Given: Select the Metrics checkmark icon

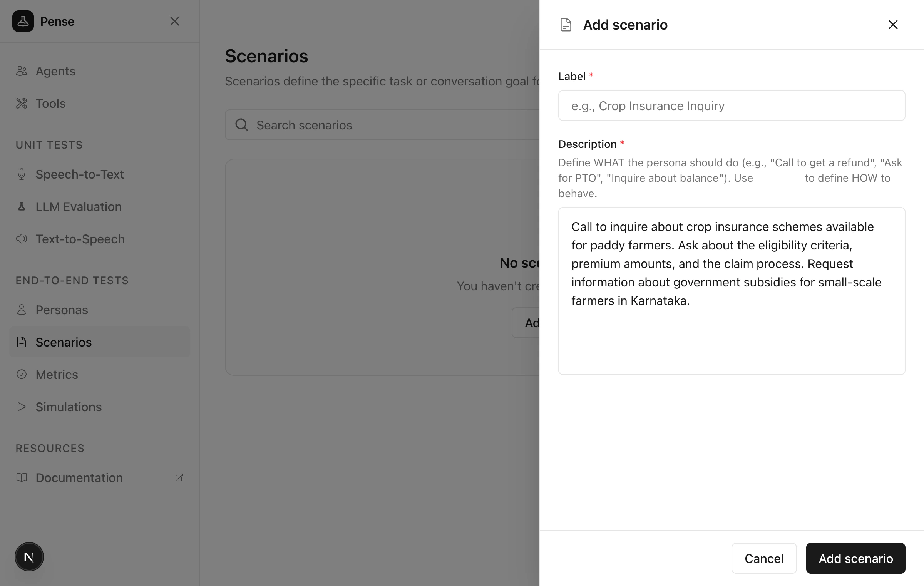Looking at the screenshot, I should coord(22,374).
